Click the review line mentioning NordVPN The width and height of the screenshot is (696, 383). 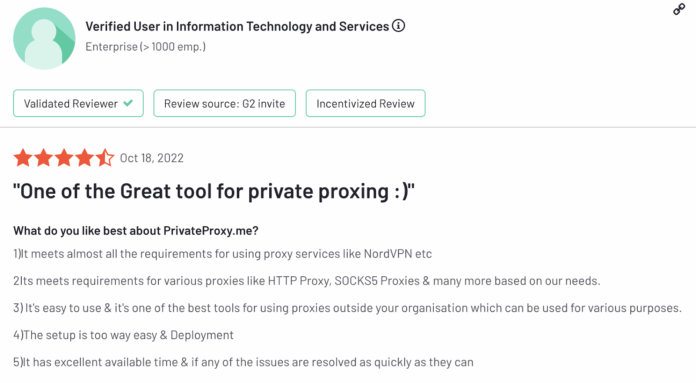click(x=222, y=254)
